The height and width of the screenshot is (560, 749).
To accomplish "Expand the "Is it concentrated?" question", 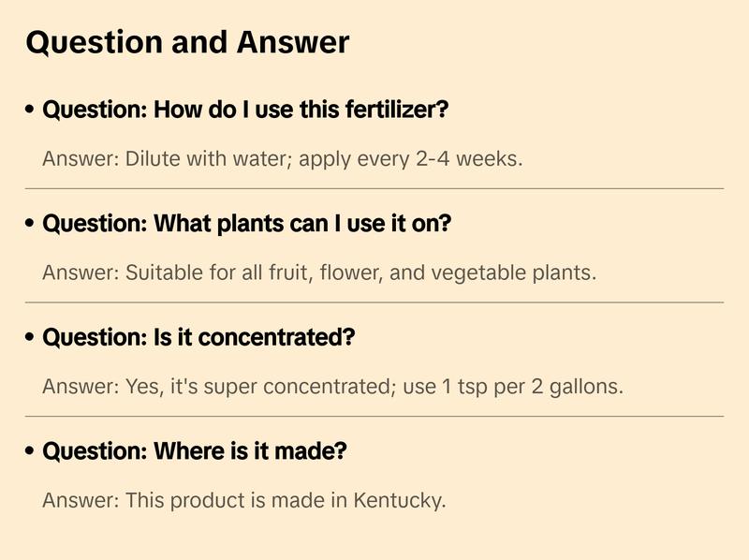I will pos(198,338).
